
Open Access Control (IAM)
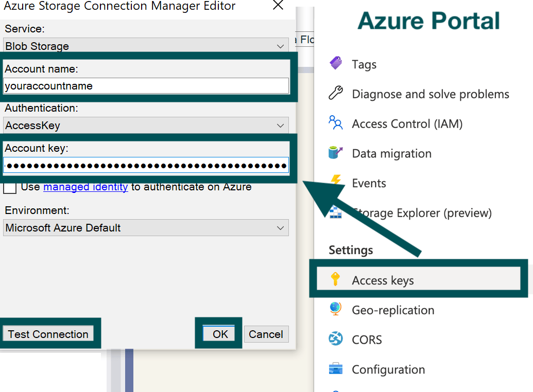coord(407,123)
